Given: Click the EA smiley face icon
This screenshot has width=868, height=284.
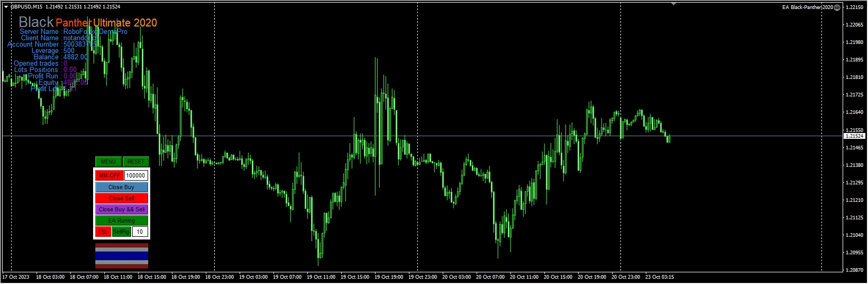Looking at the screenshot, I should (837, 7).
